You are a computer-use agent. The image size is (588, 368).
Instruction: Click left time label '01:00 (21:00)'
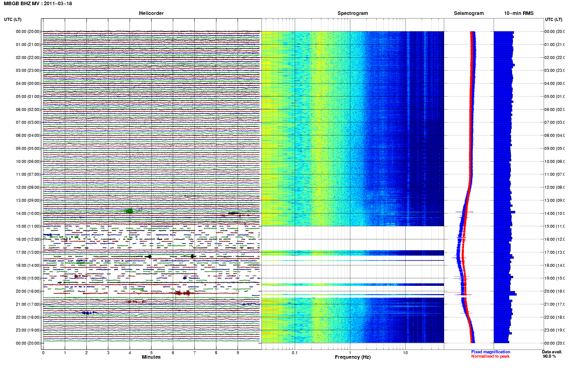[28, 44]
